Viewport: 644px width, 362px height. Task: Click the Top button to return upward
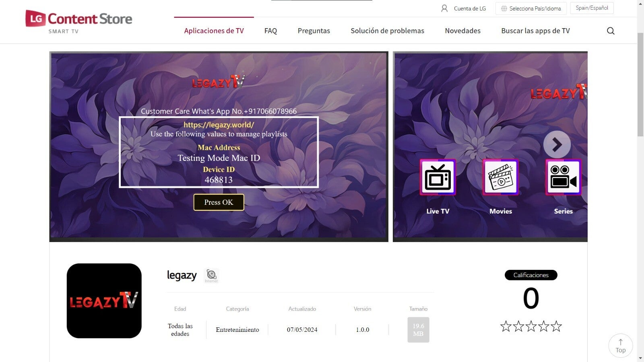621,346
